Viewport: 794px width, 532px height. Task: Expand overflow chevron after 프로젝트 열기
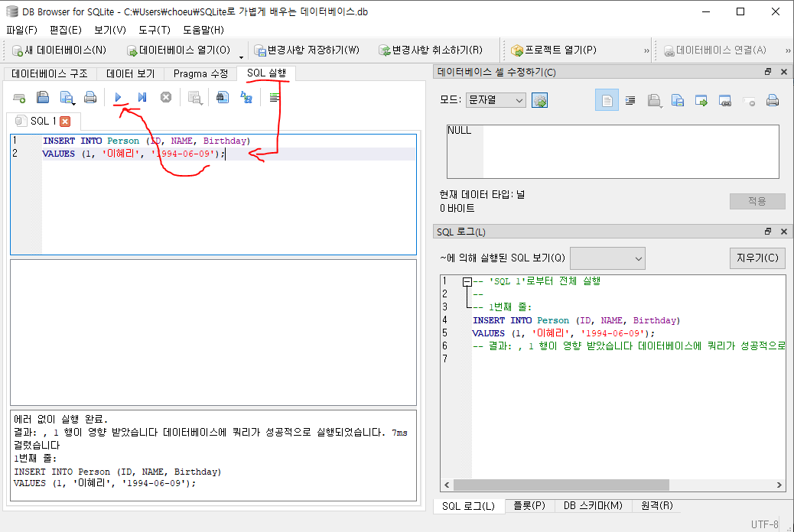click(x=646, y=50)
